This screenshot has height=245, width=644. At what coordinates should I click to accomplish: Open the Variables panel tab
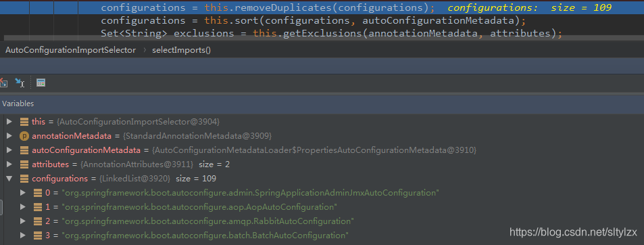click(18, 104)
